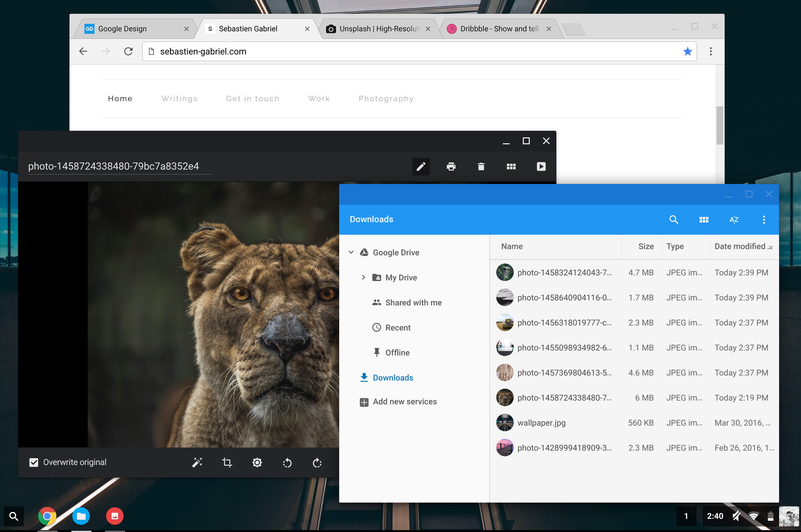The image size is (801, 532).
Task: Click the Writings navigation menu item
Action: 179,98
